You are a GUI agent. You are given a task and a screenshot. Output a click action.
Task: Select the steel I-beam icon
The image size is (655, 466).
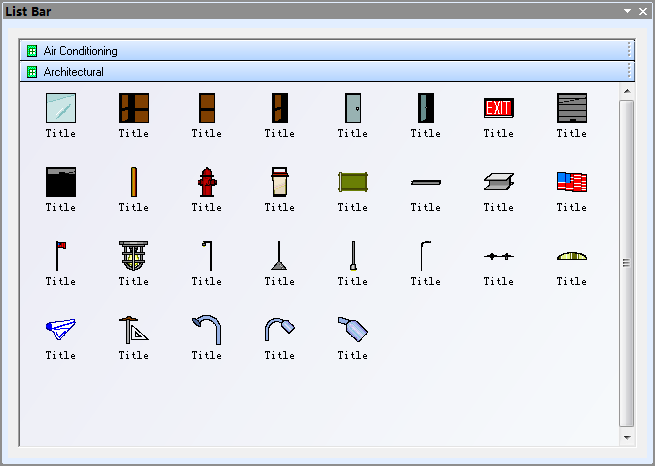coord(498,182)
